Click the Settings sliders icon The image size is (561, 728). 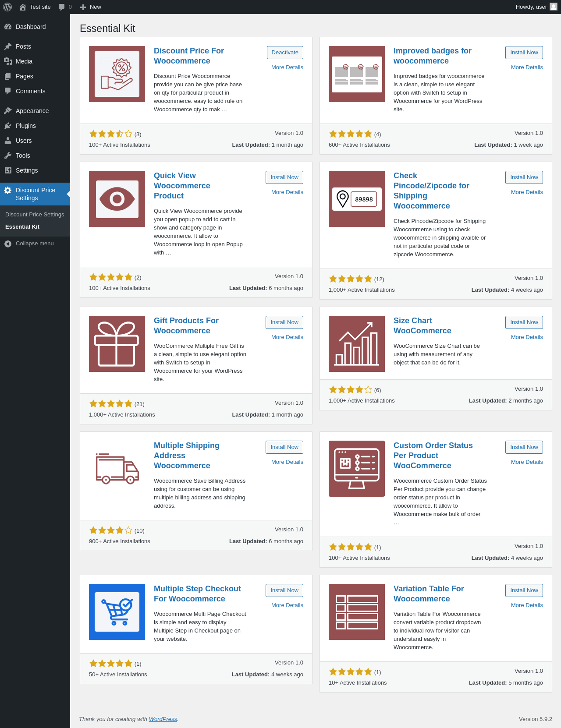(8, 170)
